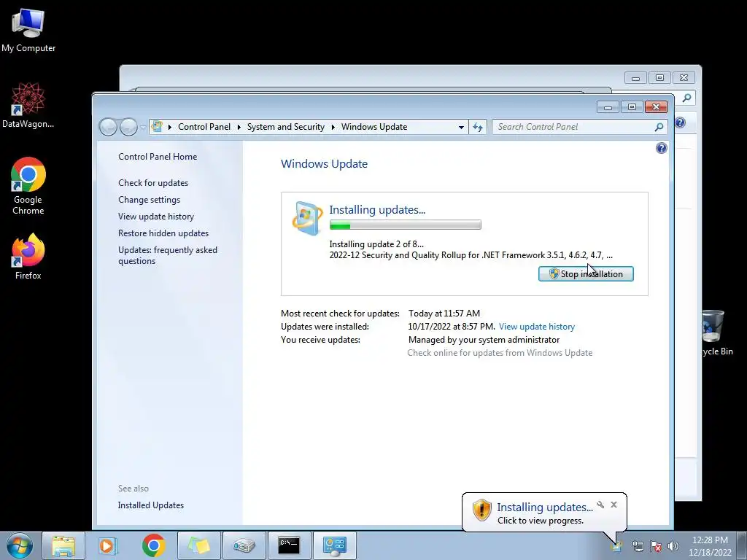Click 'Installing update 2 of 8...' text
Screen dimensions: 747x560
376,244
